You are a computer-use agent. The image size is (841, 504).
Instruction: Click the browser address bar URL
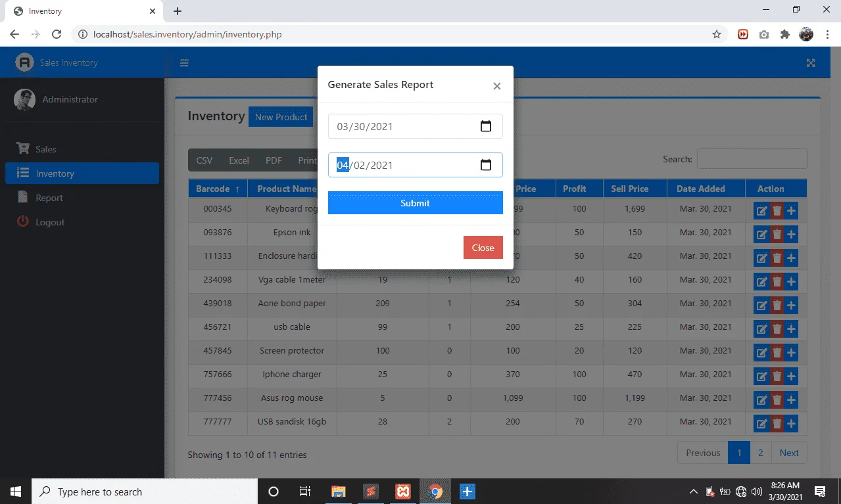point(188,34)
